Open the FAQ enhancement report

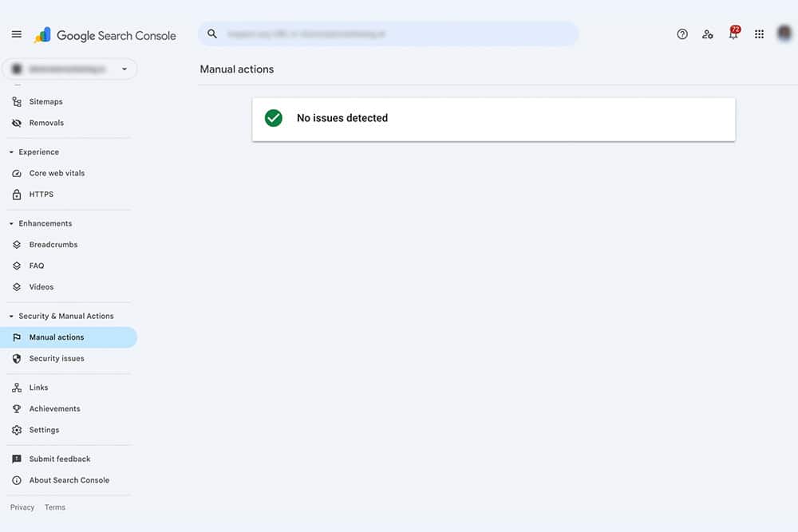17,266
